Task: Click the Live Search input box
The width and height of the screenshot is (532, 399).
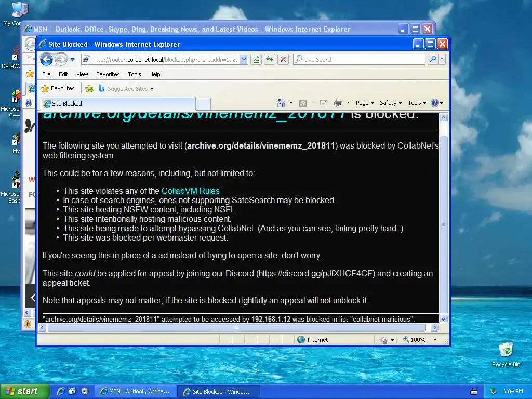Action: pyautogui.click(x=359, y=59)
